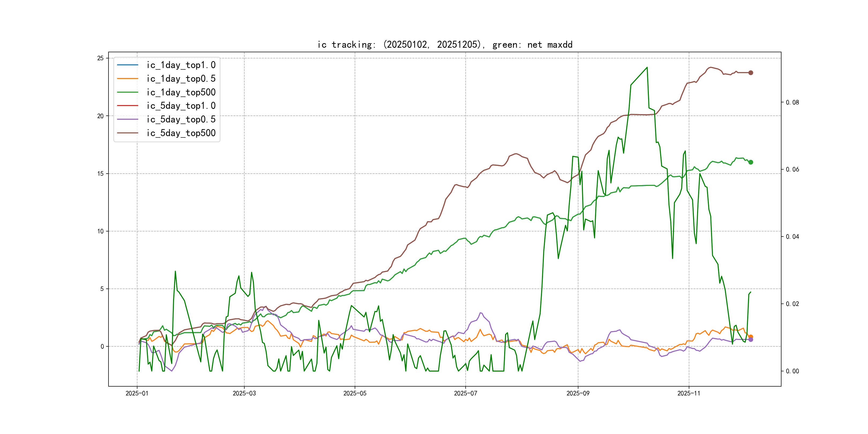Viewport: 868px width, 434px height.
Task: Click the ic_5day_top1.0 legend label
Action: [x=181, y=106]
